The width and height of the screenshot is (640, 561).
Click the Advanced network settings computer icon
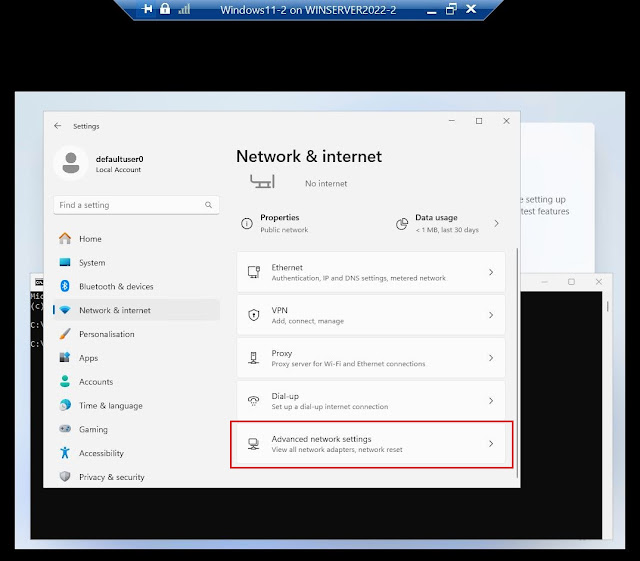(253, 443)
